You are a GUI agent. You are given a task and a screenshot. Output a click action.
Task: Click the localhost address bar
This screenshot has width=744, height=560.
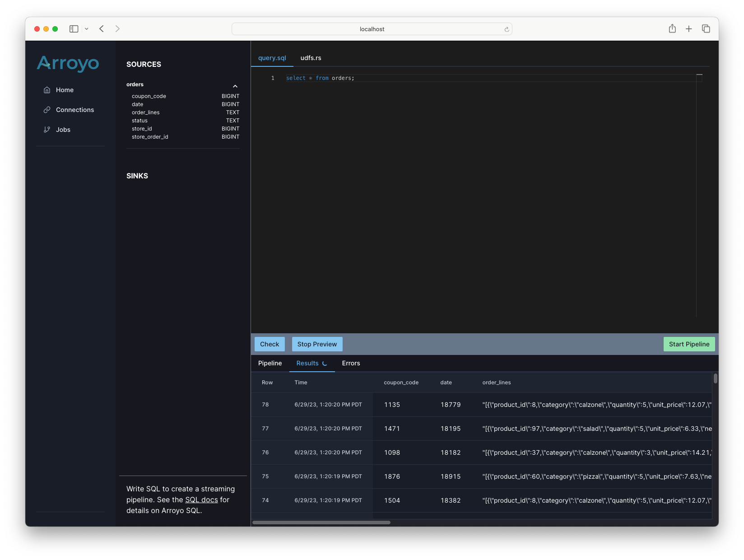pyautogui.click(x=371, y=28)
